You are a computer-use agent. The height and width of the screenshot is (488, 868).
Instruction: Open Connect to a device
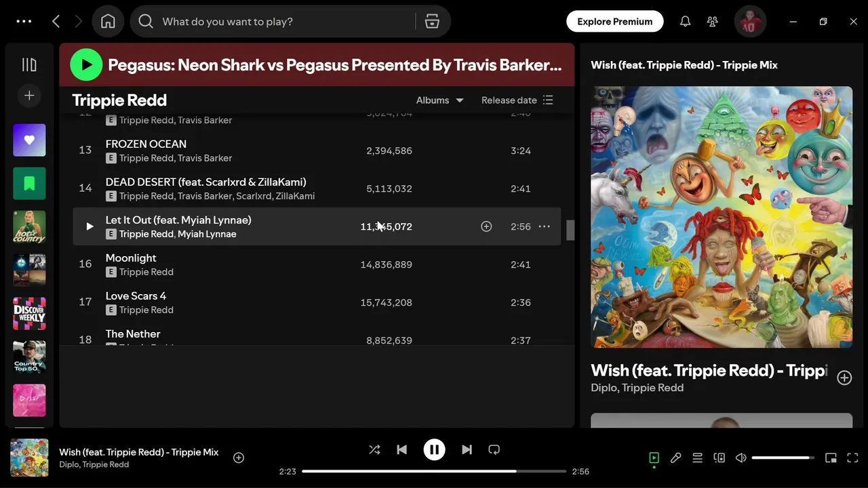point(719,458)
